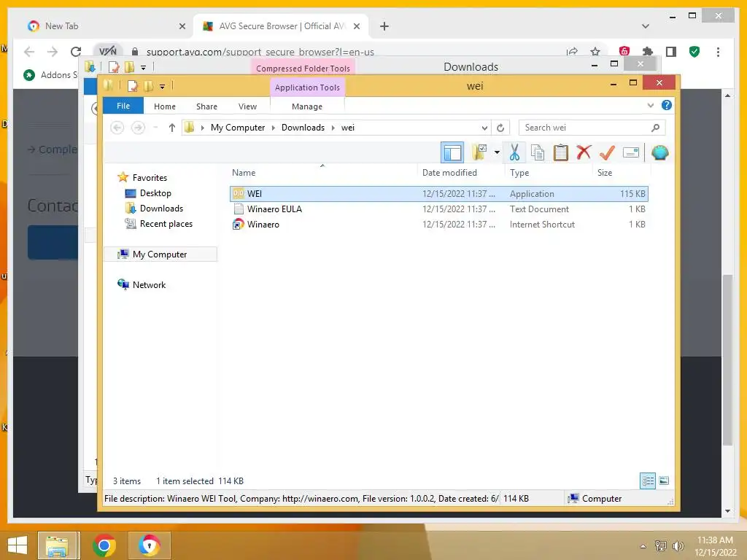Switch to the Home ribbon tab
The height and width of the screenshot is (560, 747).
(165, 106)
